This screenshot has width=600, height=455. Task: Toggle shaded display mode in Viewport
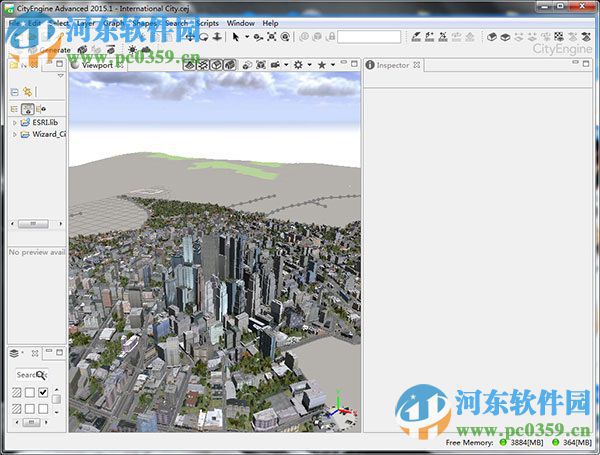217,65
